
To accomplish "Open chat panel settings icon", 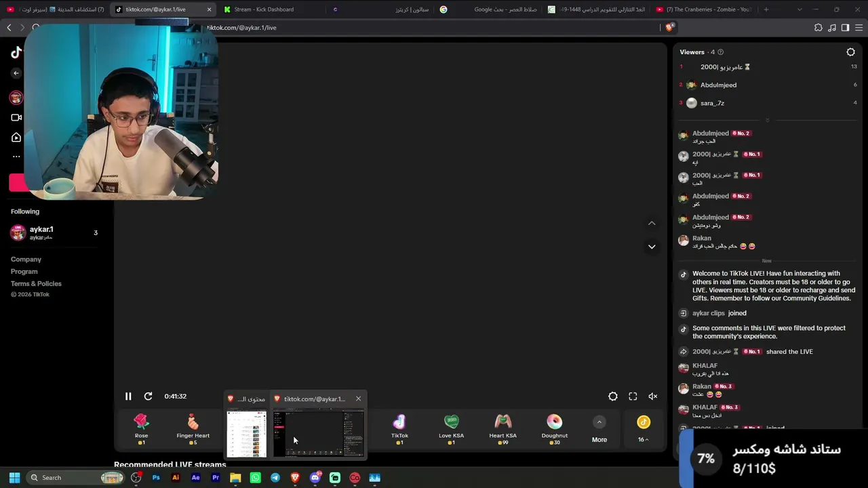I will coord(851,52).
